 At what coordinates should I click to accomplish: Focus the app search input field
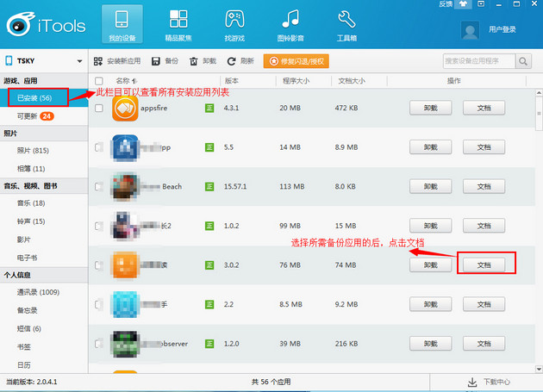[x=478, y=61]
